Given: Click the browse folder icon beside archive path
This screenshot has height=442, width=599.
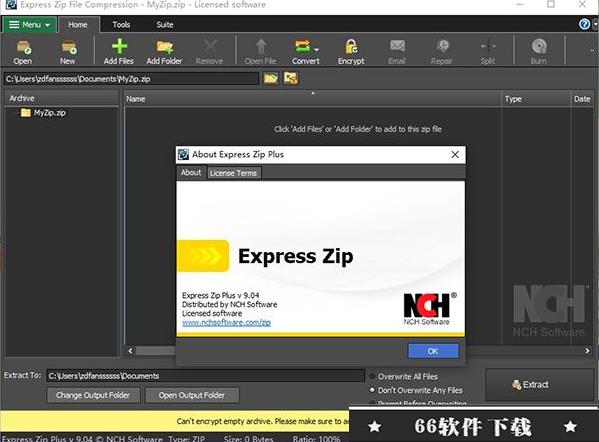Looking at the screenshot, I should point(271,78).
